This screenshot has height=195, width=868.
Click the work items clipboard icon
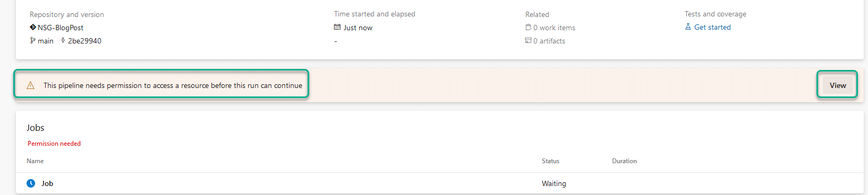point(528,27)
